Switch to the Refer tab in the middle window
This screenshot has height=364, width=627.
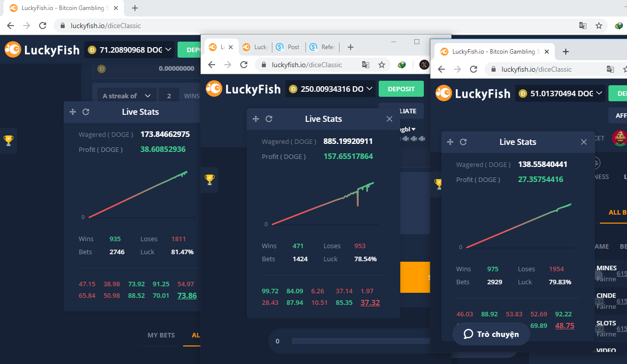coord(322,47)
